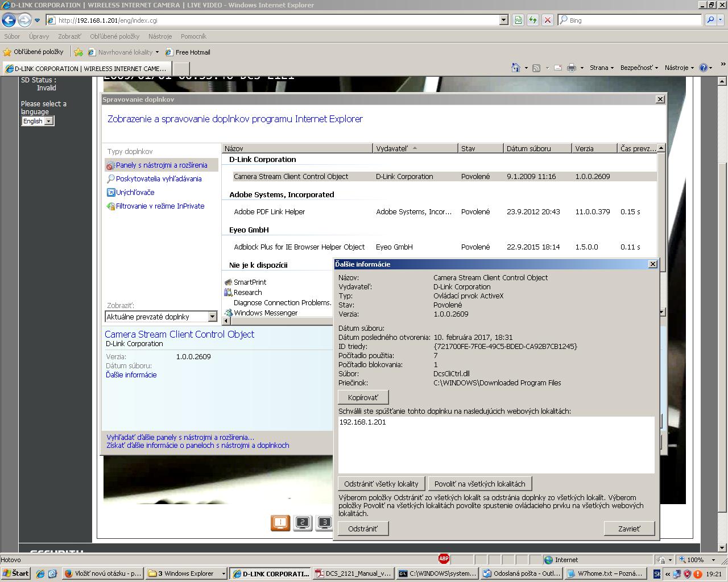Select camera view button 2
The image size is (728, 582).
point(303,523)
